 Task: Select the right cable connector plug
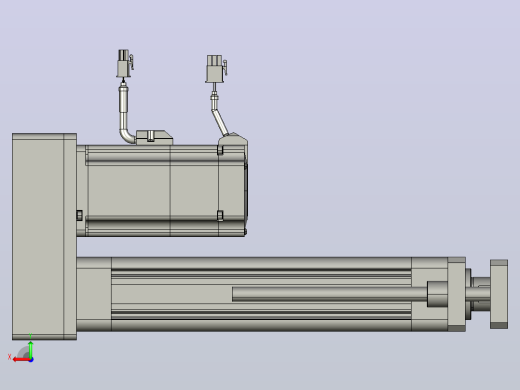(x=216, y=69)
